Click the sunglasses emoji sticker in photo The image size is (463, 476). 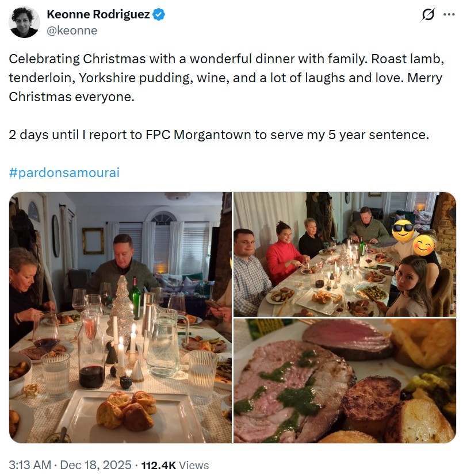click(x=403, y=230)
